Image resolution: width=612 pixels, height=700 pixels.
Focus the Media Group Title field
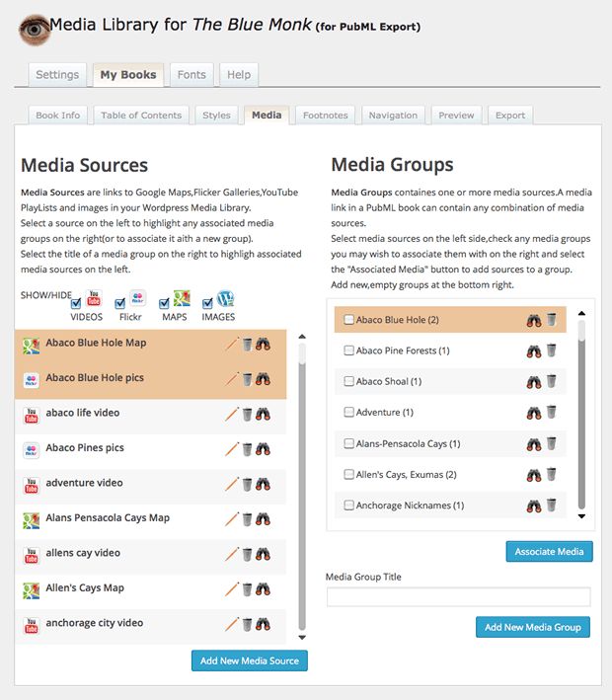pyautogui.click(x=458, y=596)
